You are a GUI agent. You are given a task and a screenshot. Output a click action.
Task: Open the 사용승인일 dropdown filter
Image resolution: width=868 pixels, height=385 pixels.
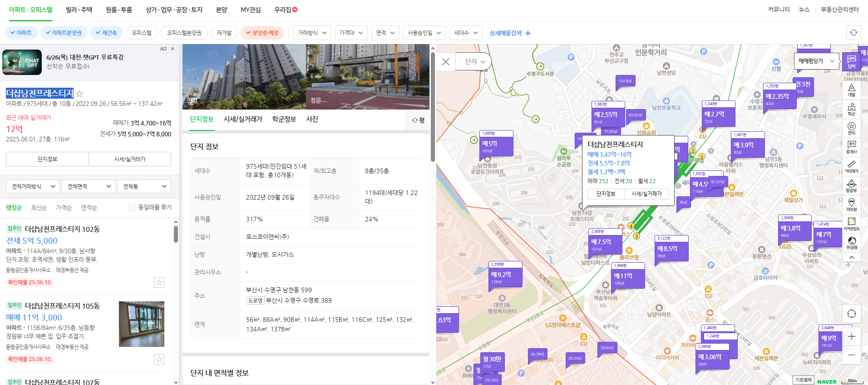[424, 33]
